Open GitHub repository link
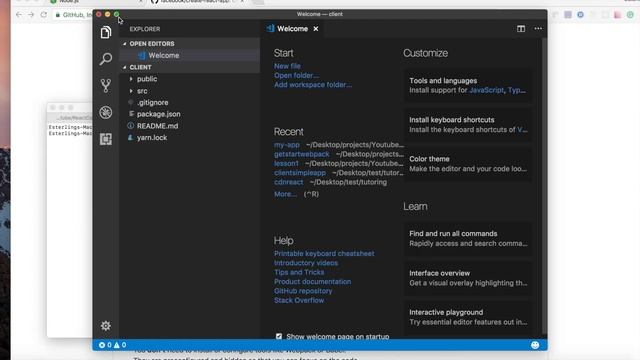Screen dimensions: 640x360 pos(303,291)
